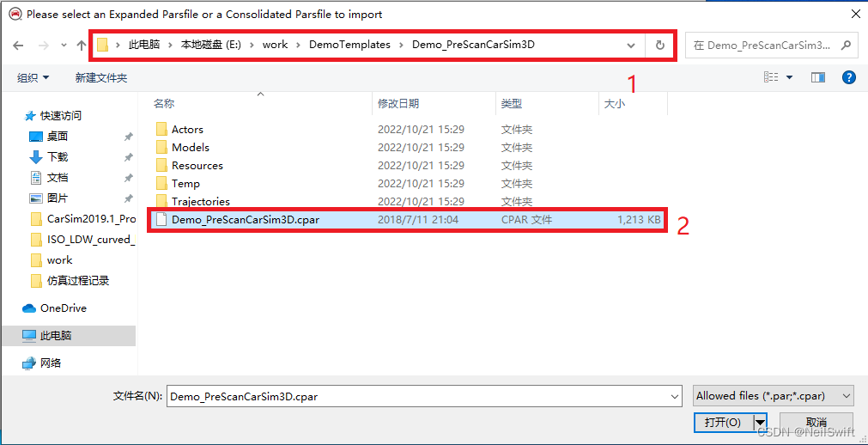Click the Temp folder icon
This screenshot has width=868, height=445.
click(161, 184)
